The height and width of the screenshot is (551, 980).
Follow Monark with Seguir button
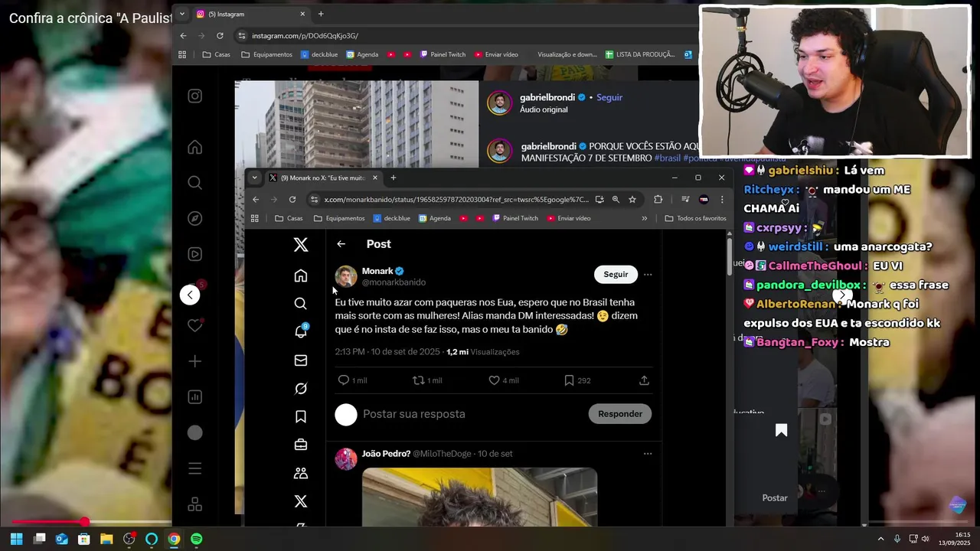click(x=616, y=274)
